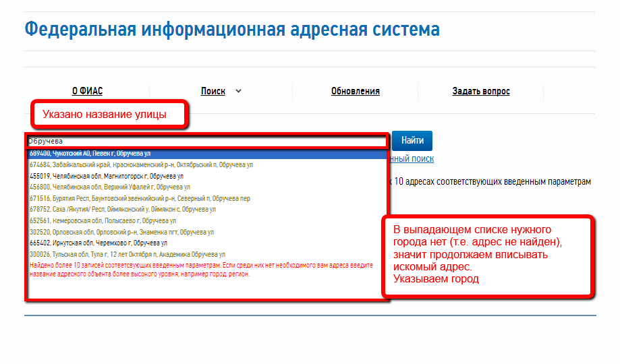Click the Федеральная информационная адресная система heading
620x364 pixels.
[232, 30]
